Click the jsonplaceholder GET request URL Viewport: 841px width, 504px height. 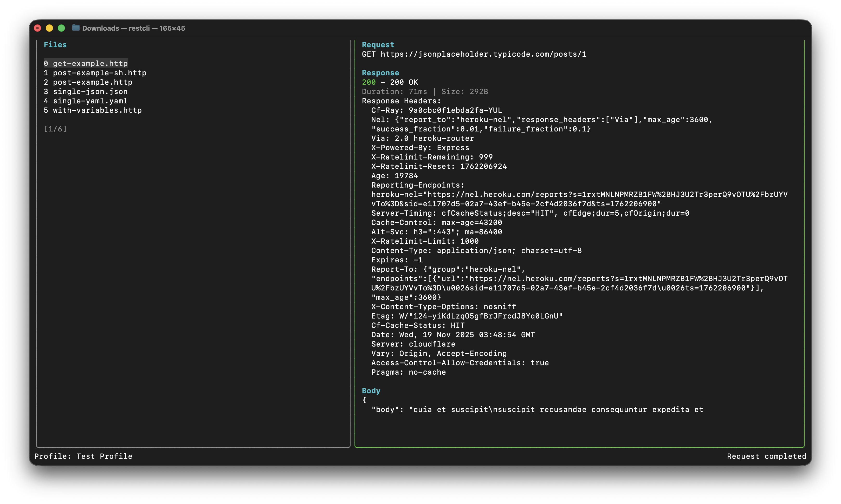point(483,54)
